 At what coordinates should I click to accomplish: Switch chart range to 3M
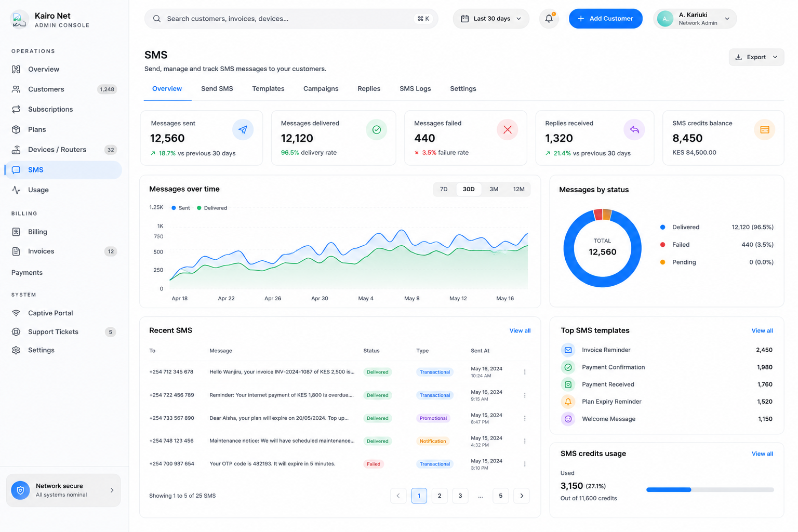pyautogui.click(x=494, y=189)
